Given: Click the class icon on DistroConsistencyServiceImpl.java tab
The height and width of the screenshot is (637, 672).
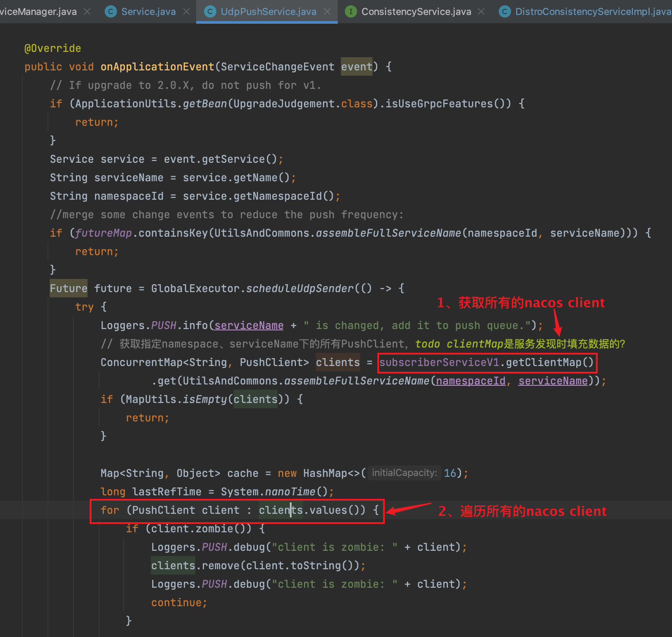Looking at the screenshot, I should 504,11.
